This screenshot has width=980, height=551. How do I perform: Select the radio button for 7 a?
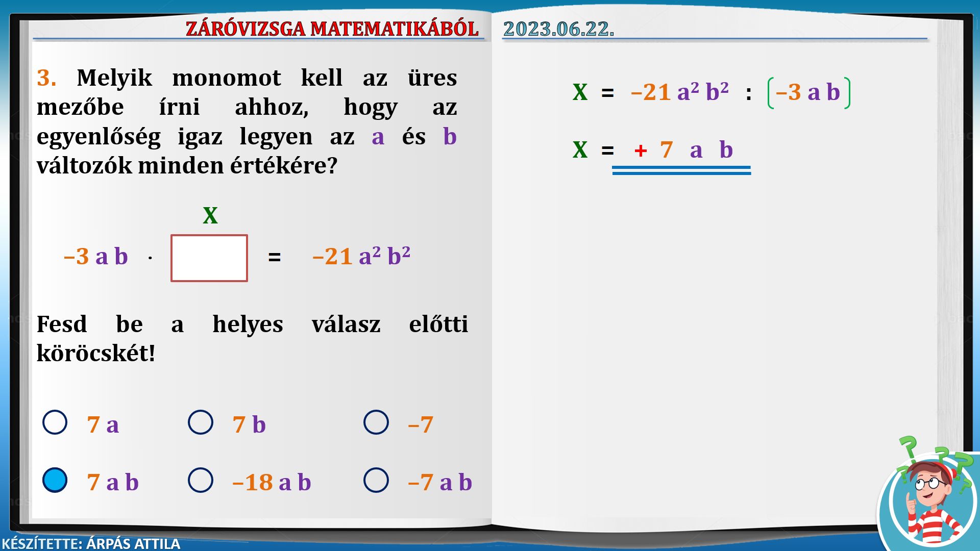point(55,422)
